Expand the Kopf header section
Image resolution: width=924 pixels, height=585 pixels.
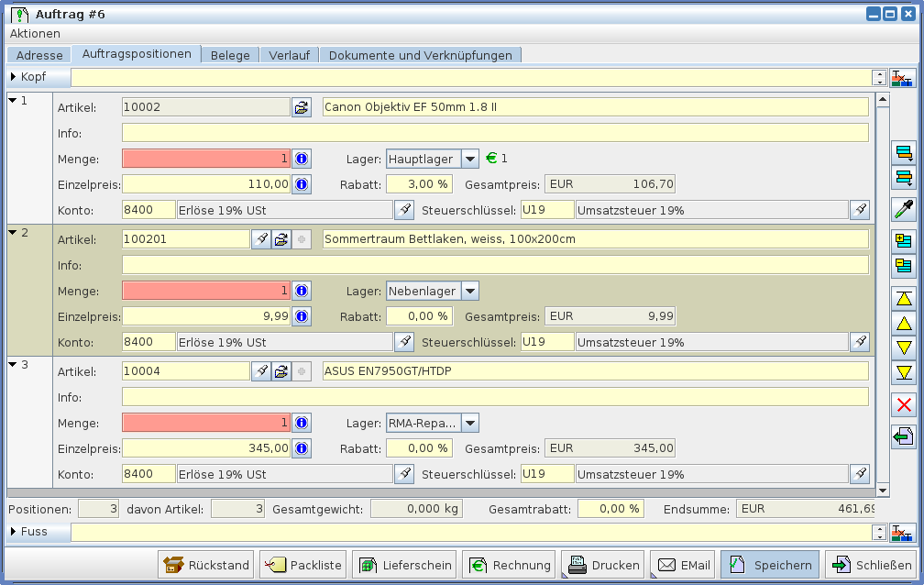14,77
